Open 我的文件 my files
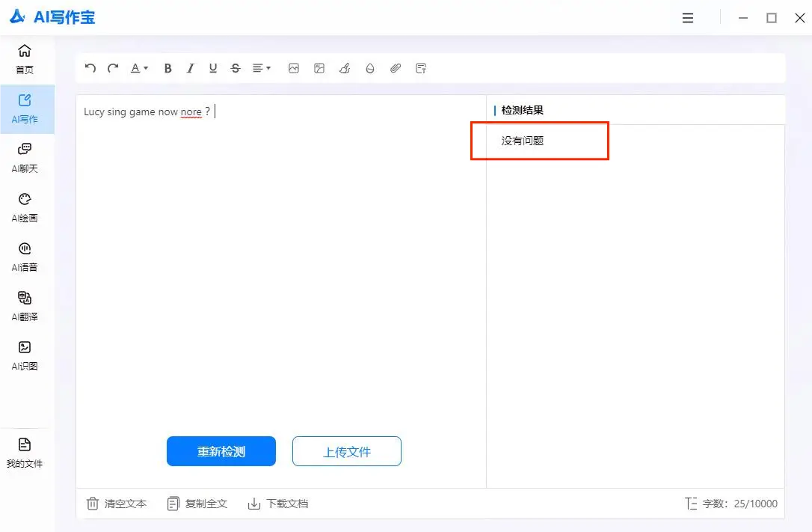Viewport: 812px width, 532px height. tap(25, 453)
